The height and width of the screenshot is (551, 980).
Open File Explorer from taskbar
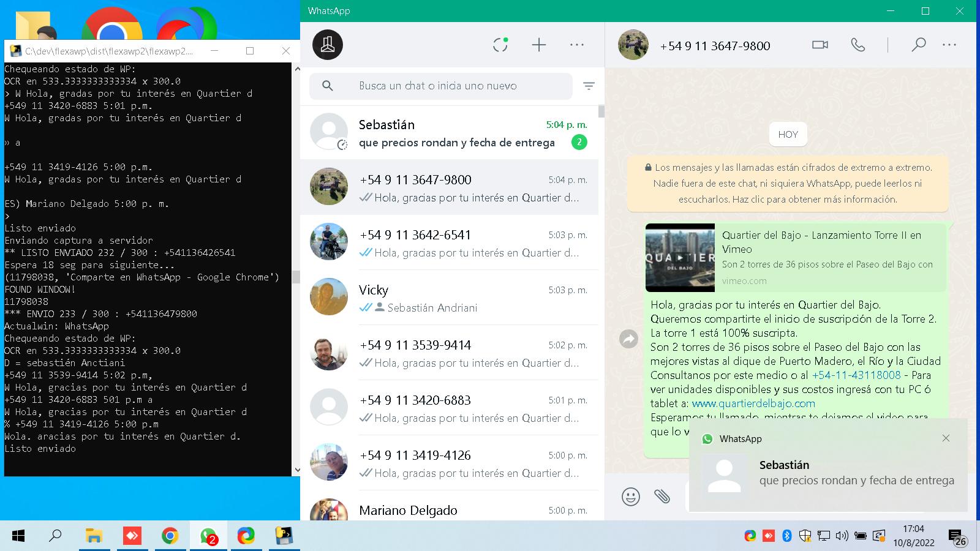click(93, 536)
